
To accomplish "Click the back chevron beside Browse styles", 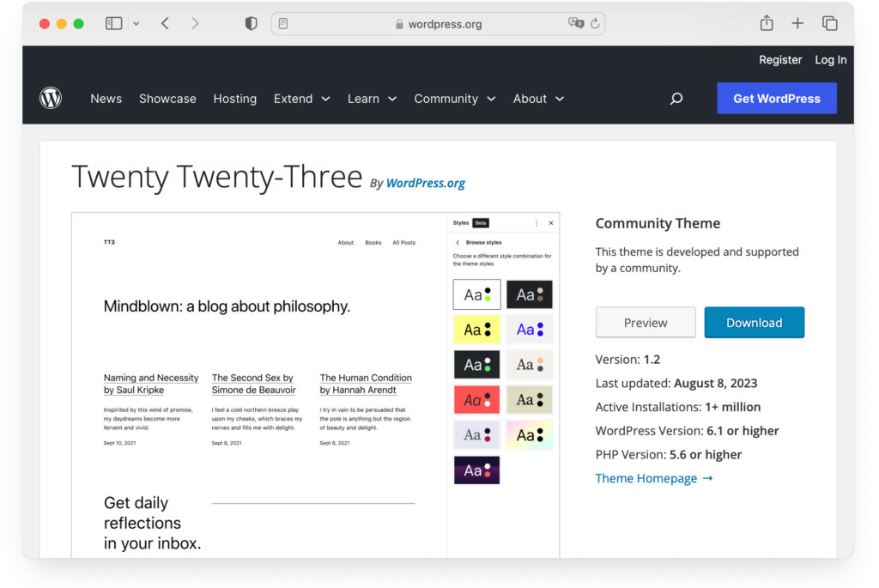I will (x=458, y=243).
